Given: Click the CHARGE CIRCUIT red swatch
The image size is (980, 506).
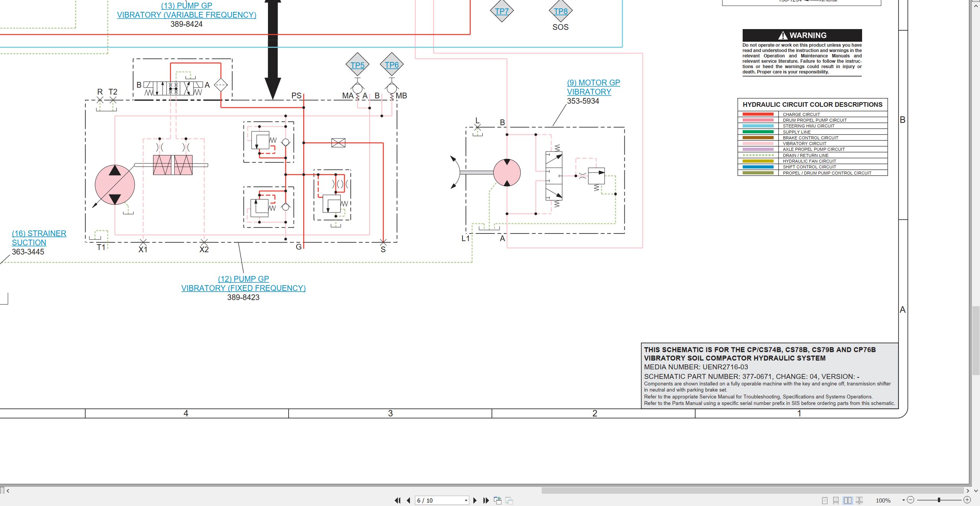Looking at the screenshot, I should pos(758,114).
